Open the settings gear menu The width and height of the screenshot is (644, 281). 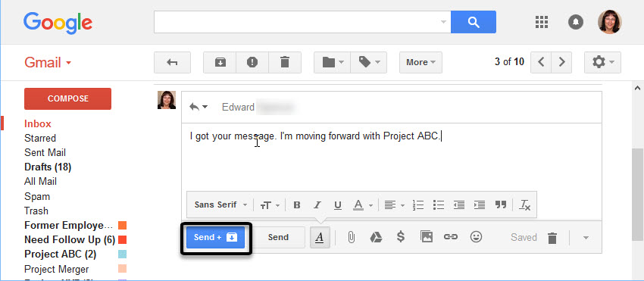click(x=602, y=62)
